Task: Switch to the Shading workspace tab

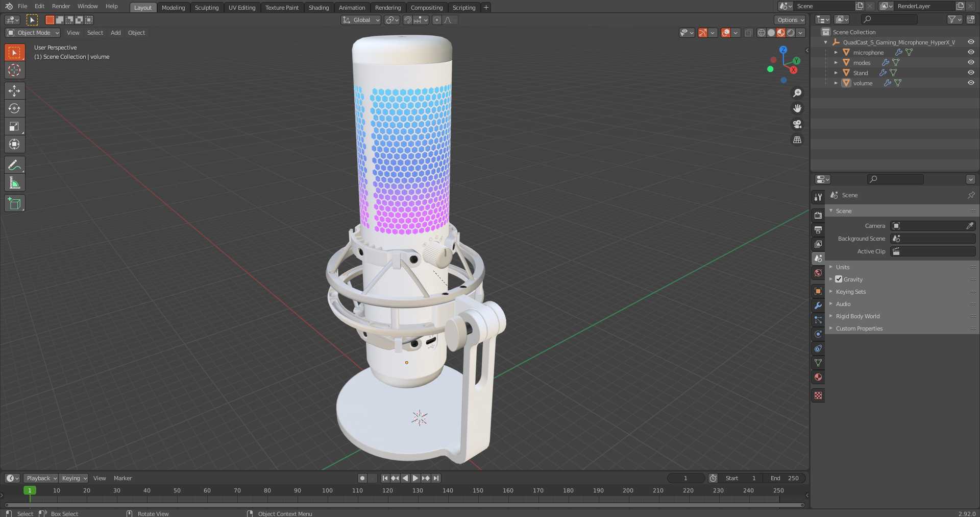Action: click(x=318, y=8)
